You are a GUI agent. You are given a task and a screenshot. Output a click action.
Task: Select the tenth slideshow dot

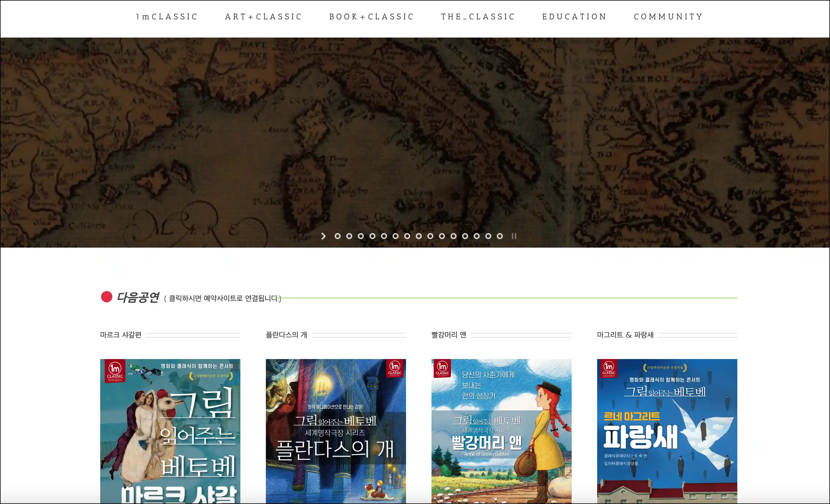tap(442, 236)
